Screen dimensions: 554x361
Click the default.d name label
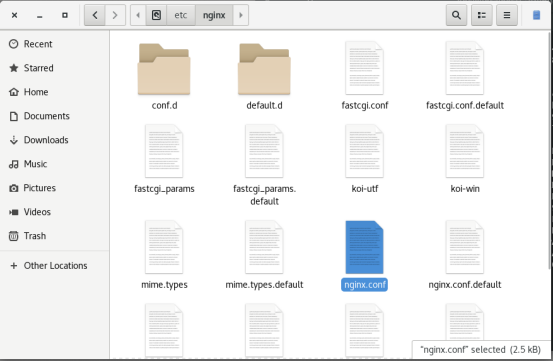coord(264,105)
